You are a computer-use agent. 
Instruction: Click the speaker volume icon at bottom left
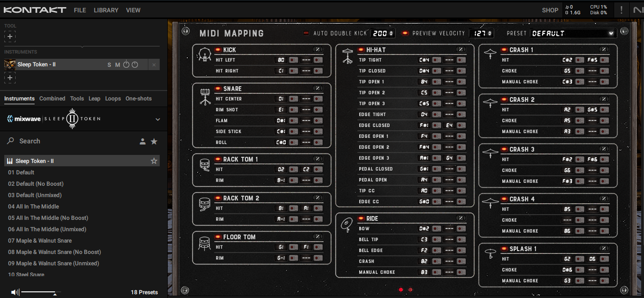15,292
